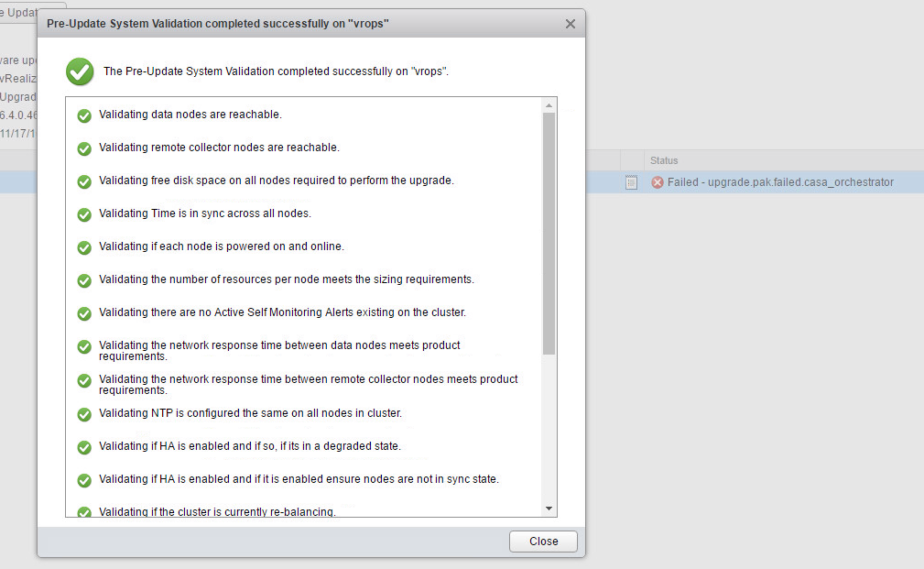Click checkmark beside Time is in sync
Image resolution: width=924 pixels, height=569 pixels.
(84, 214)
